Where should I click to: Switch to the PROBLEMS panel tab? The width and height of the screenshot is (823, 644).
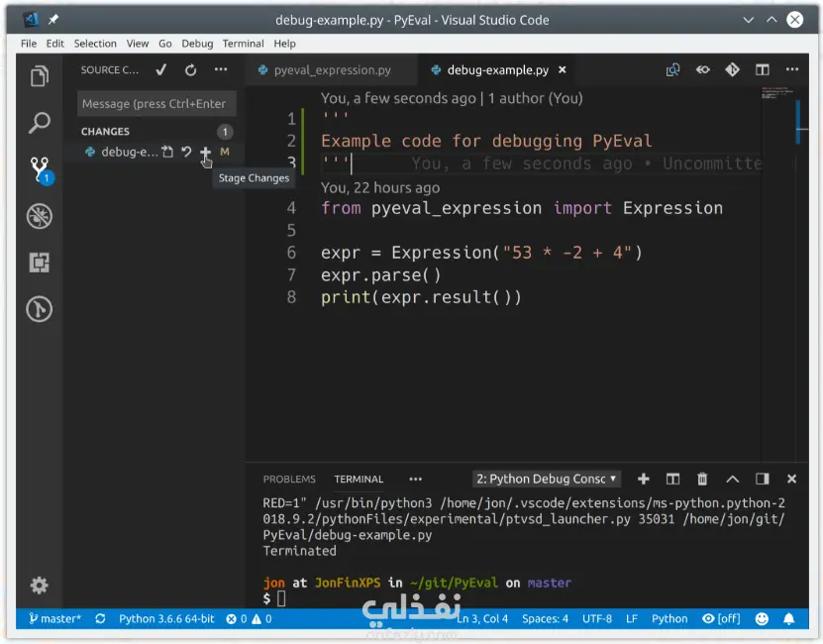(289, 480)
